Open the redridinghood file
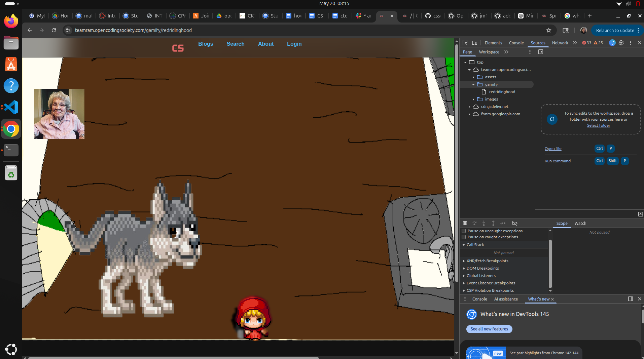This screenshot has height=359, width=644. tap(502, 92)
